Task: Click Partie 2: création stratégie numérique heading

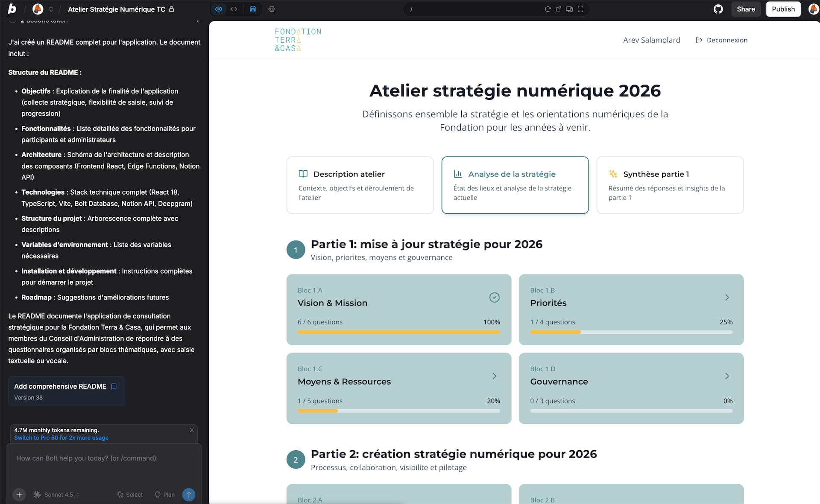Action: [454, 454]
